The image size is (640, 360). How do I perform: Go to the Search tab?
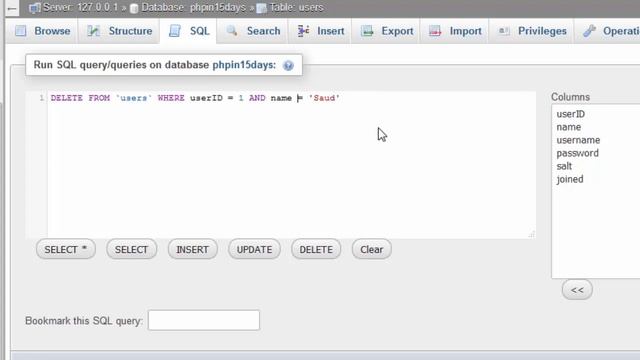click(x=253, y=31)
